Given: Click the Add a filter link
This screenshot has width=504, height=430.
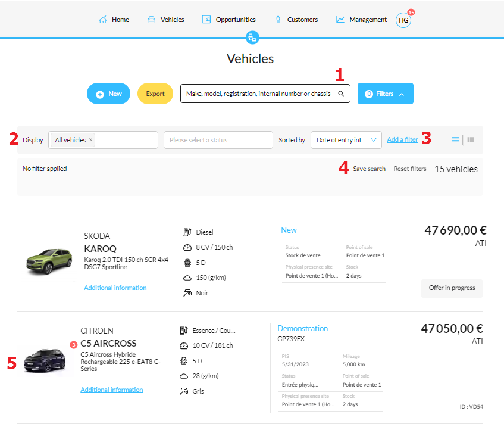Looking at the screenshot, I should (x=402, y=139).
